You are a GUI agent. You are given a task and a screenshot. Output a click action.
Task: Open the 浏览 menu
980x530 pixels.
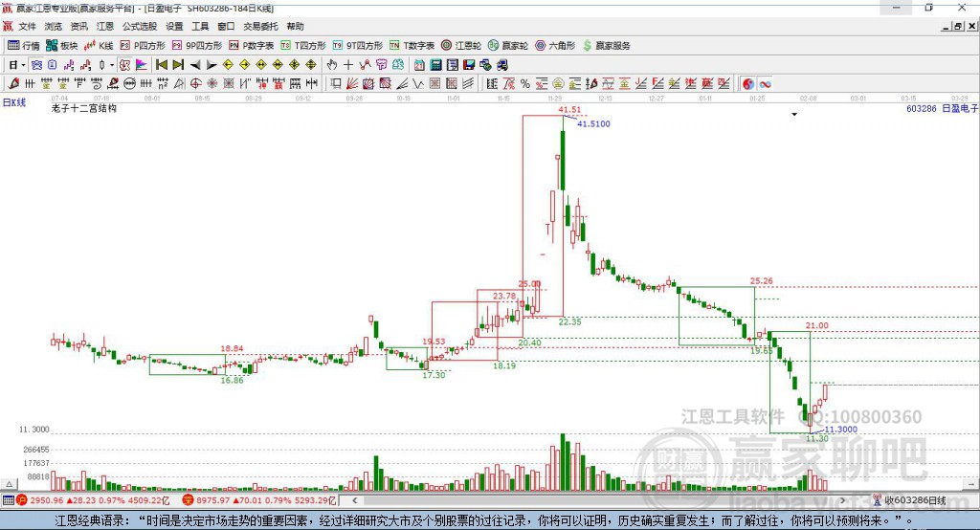[x=54, y=26]
